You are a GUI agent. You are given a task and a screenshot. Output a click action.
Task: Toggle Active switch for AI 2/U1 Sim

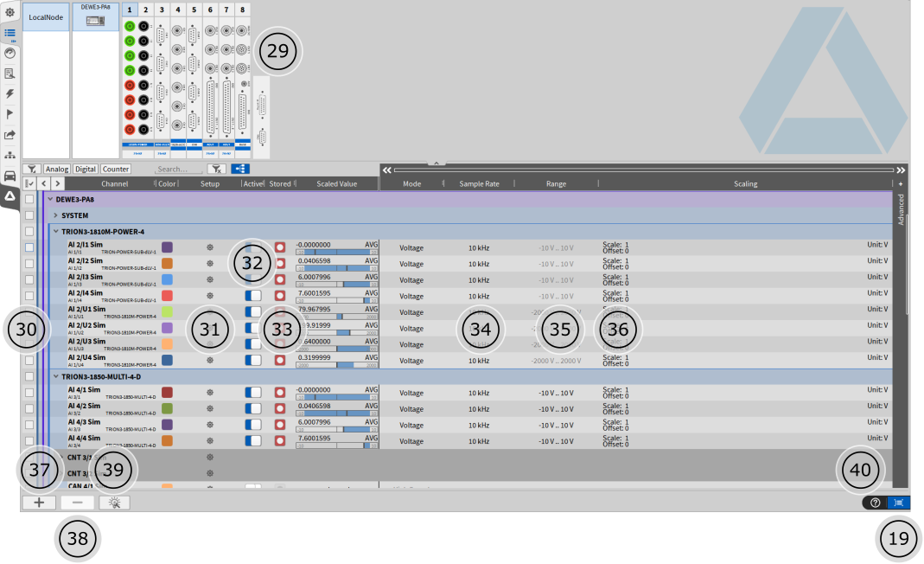pyautogui.click(x=252, y=311)
